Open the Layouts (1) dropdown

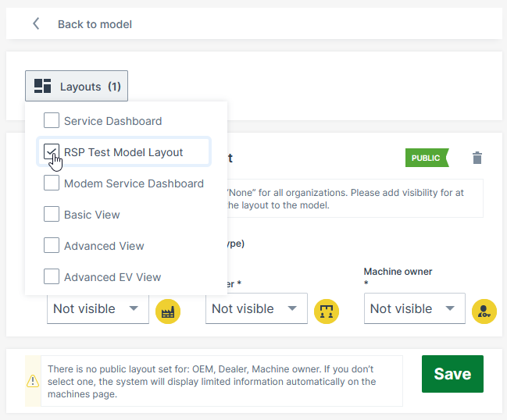(77, 86)
